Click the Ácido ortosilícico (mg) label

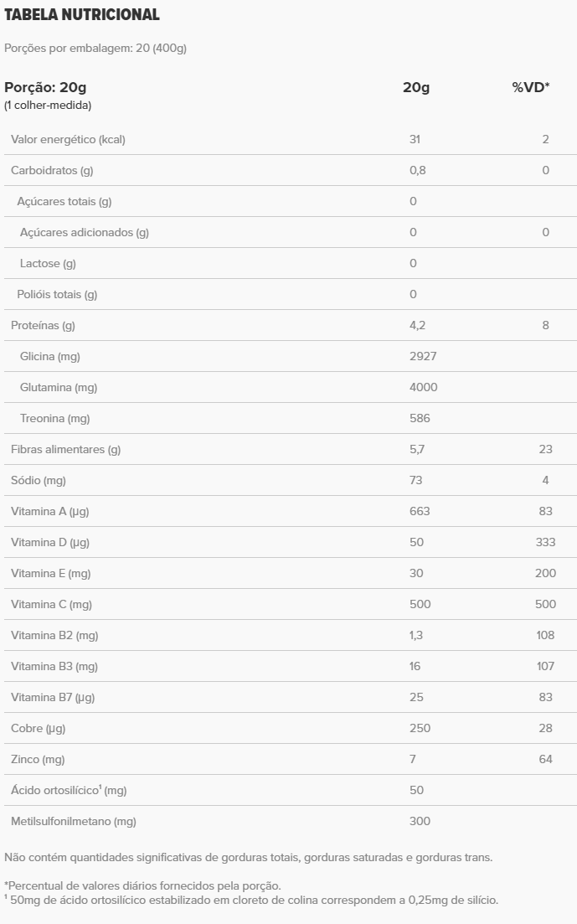(69, 790)
